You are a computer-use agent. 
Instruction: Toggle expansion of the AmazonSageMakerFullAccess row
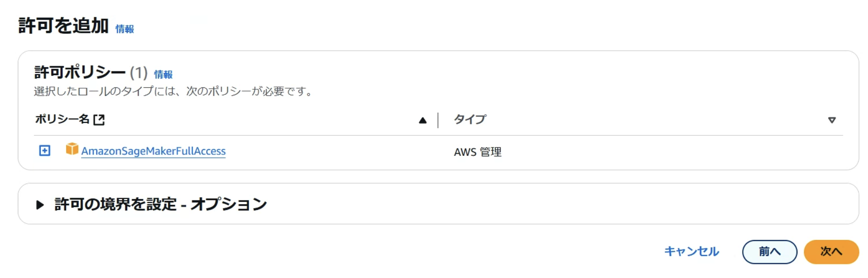(45, 151)
